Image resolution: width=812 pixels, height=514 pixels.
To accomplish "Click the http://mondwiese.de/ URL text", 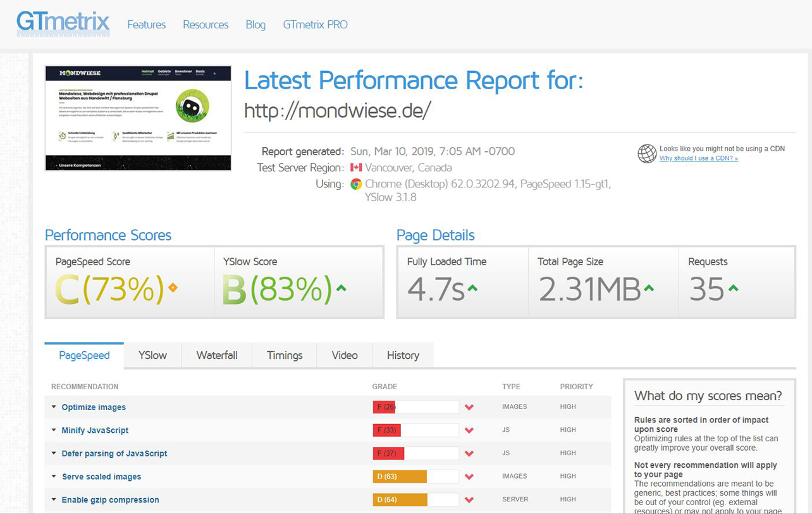I will tap(338, 111).
